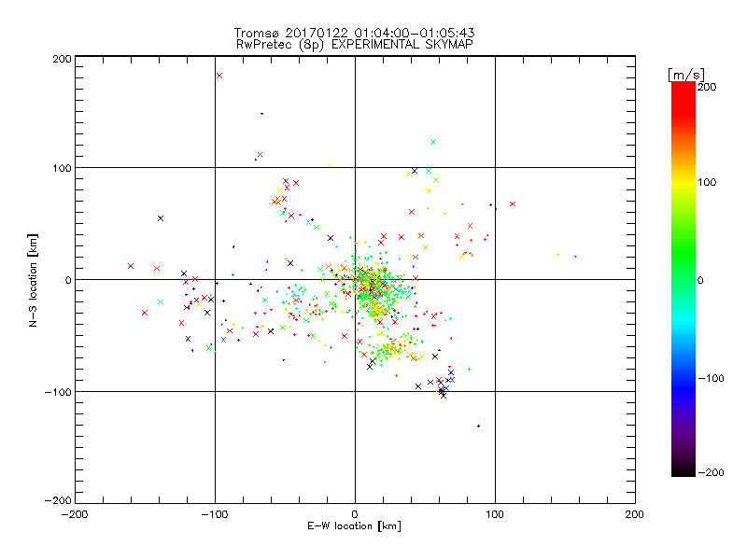Click the red X near 110 km east
This screenshot has height=560, width=747.
pyautogui.click(x=513, y=204)
